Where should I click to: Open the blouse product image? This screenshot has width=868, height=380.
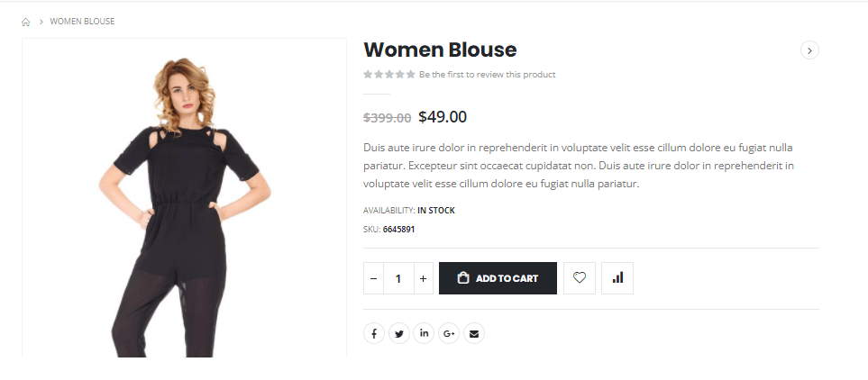(184, 198)
